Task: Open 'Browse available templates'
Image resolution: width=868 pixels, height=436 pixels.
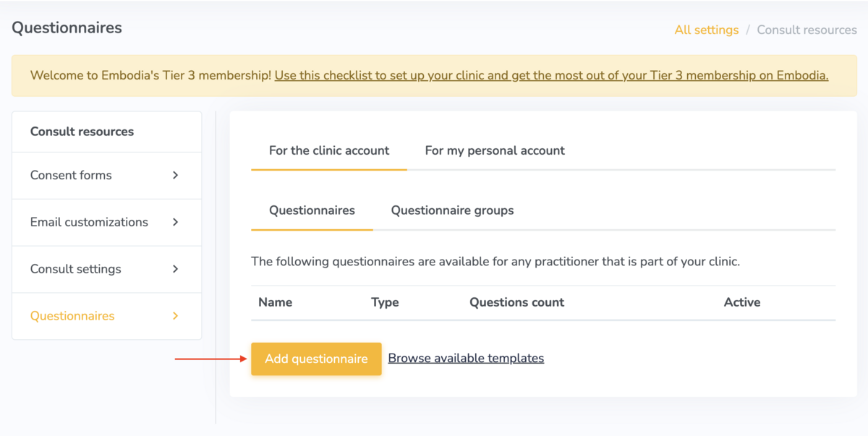Action: [x=466, y=358]
